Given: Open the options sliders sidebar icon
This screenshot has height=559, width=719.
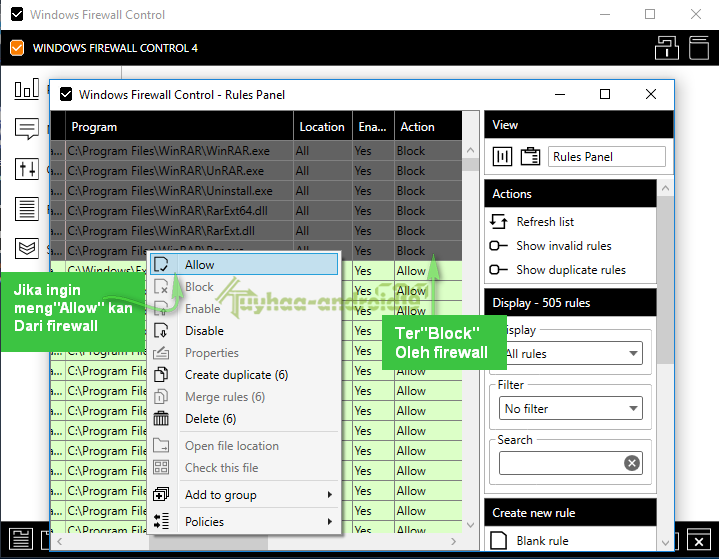Looking at the screenshot, I should point(27,169).
